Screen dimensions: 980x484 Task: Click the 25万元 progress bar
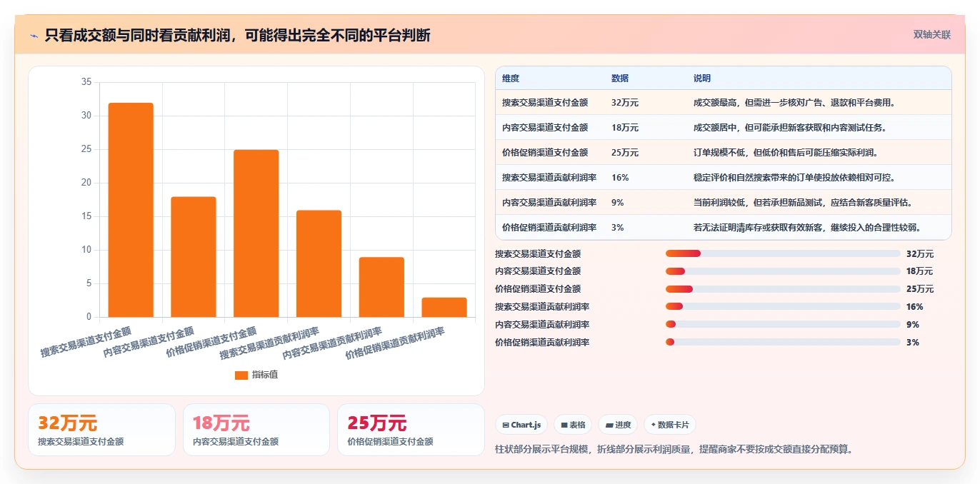(x=783, y=289)
